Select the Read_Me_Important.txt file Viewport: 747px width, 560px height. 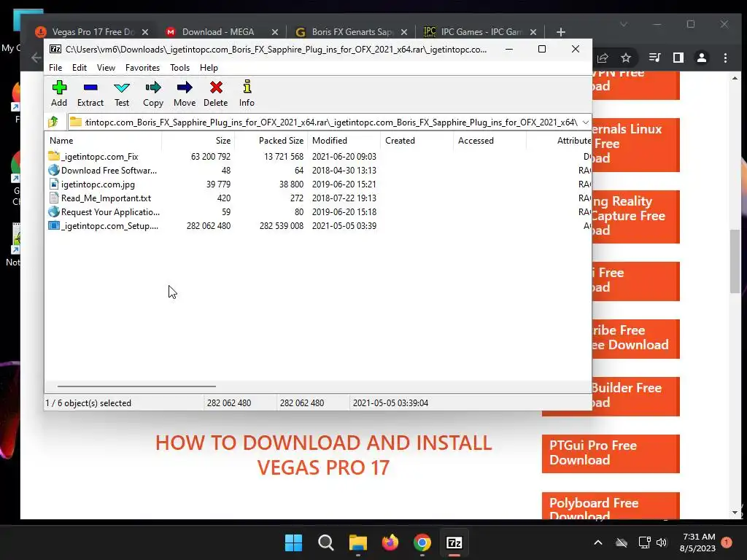99,198
